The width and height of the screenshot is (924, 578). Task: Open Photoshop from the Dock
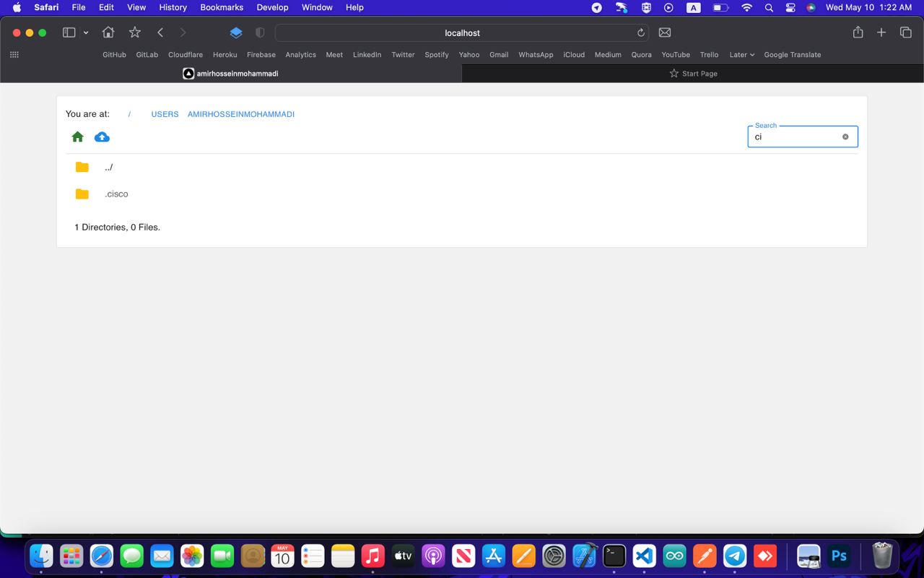pos(839,556)
